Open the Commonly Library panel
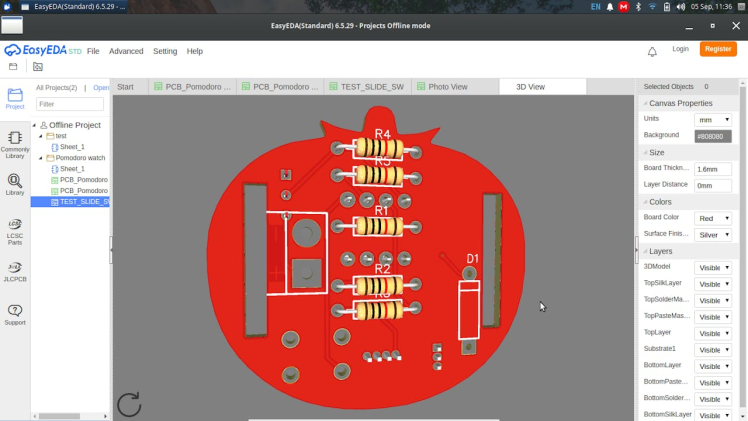This screenshot has width=748, height=421. (15, 143)
